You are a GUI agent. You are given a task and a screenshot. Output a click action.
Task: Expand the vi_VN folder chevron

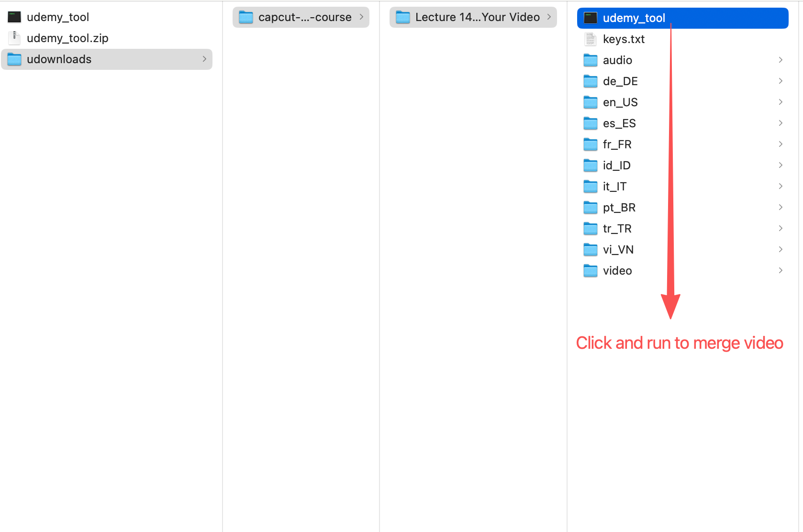pos(781,249)
